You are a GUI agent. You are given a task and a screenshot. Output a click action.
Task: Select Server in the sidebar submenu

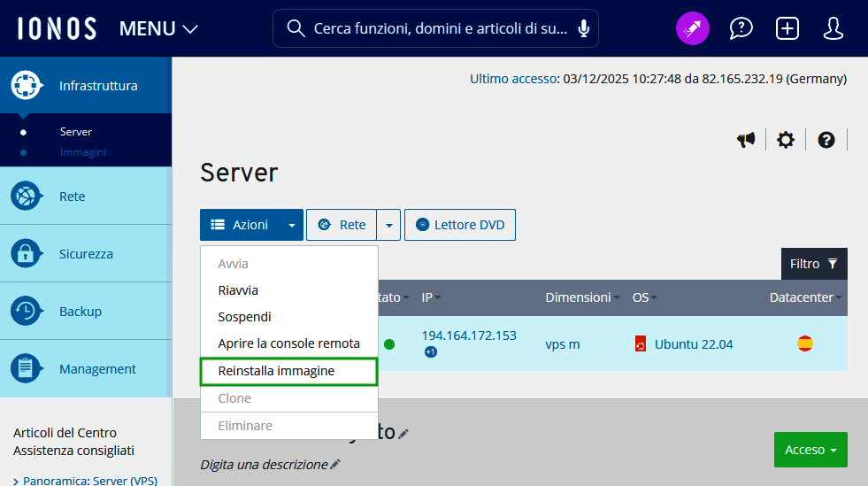[x=76, y=132]
